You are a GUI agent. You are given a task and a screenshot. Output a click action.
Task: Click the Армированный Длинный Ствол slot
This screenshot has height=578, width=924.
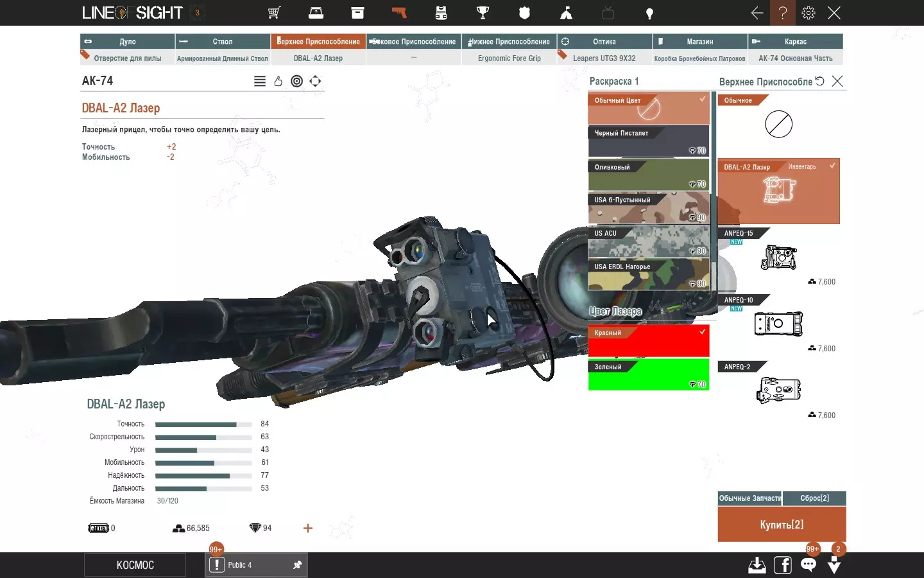[x=223, y=58]
